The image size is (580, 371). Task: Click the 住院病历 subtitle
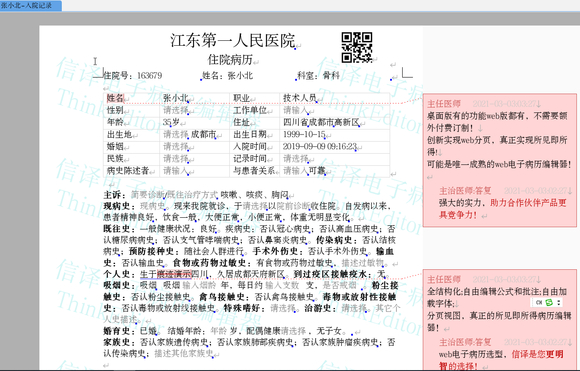click(x=230, y=60)
